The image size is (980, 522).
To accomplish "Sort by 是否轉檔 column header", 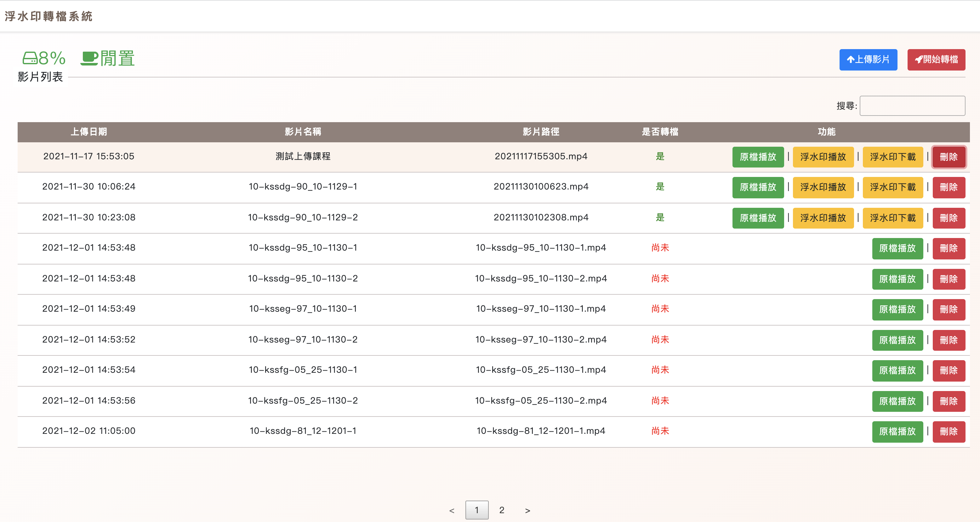I will tap(660, 132).
